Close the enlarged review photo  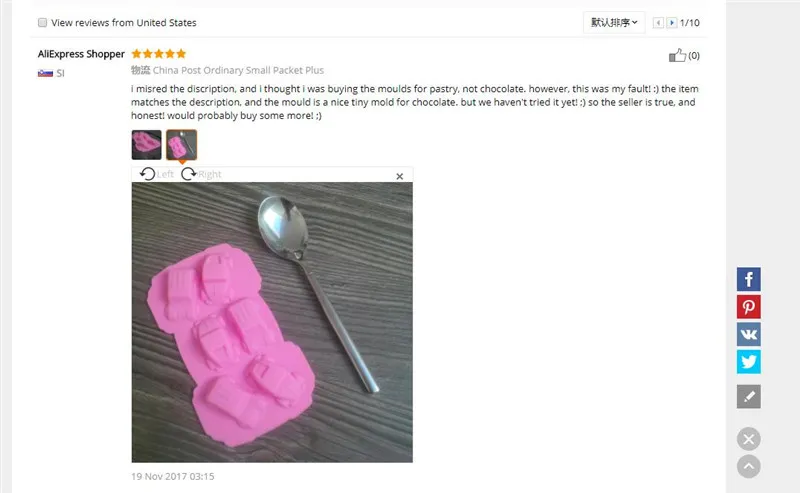[399, 176]
